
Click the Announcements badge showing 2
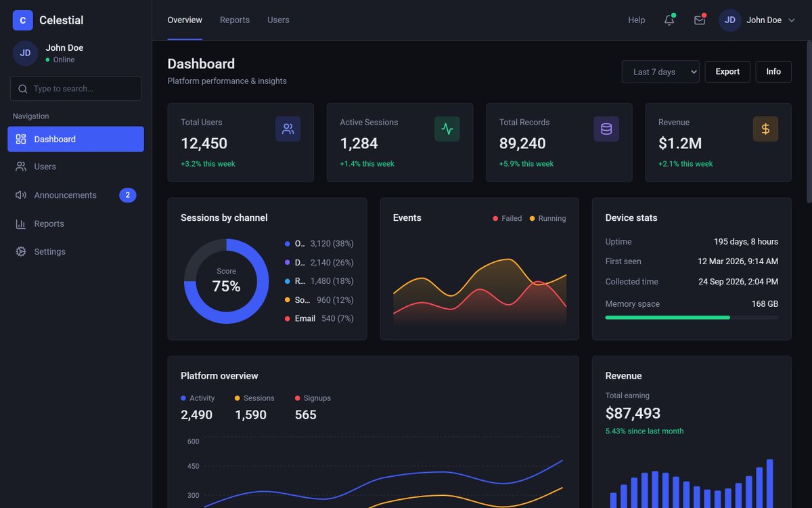tap(128, 195)
